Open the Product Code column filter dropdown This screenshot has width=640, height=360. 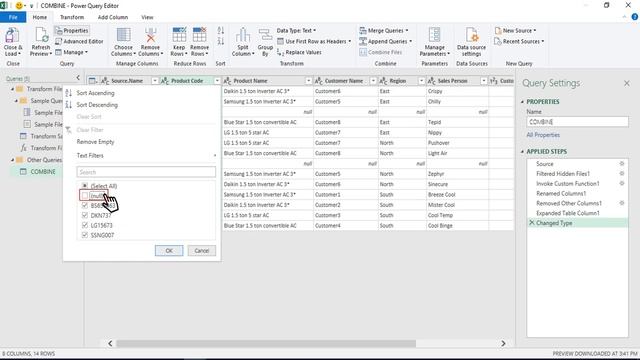tap(217, 81)
